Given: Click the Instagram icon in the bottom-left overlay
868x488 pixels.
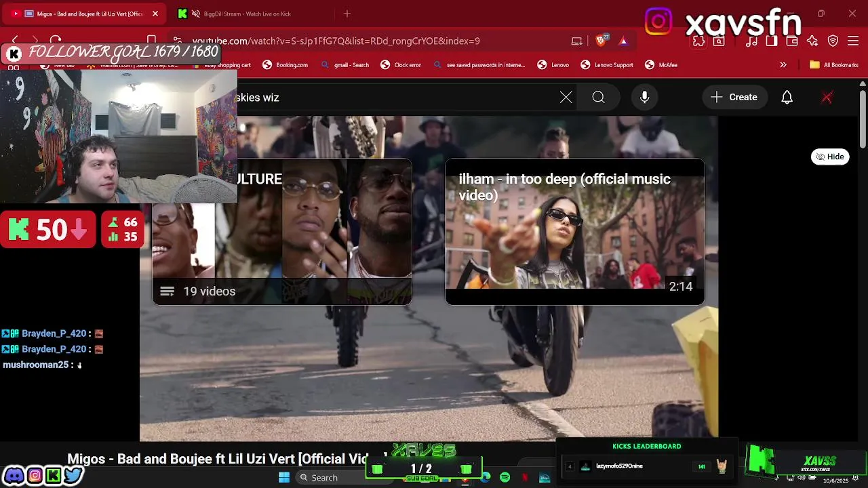Looking at the screenshot, I should click(x=34, y=476).
